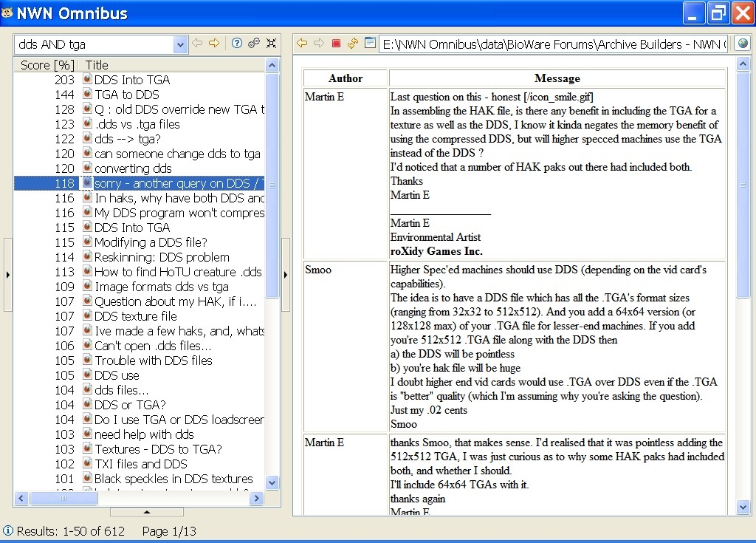The image size is (756, 543).
Task: Select 'Image formats dds vs tga' result
Action: (x=161, y=287)
